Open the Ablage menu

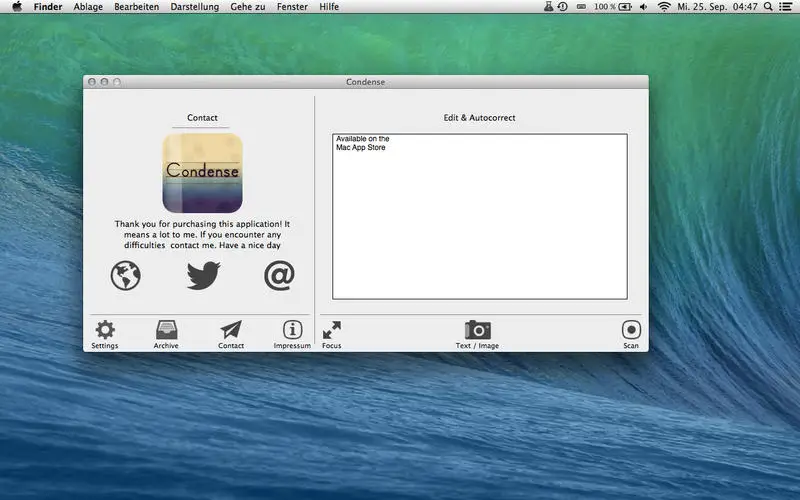88,7
